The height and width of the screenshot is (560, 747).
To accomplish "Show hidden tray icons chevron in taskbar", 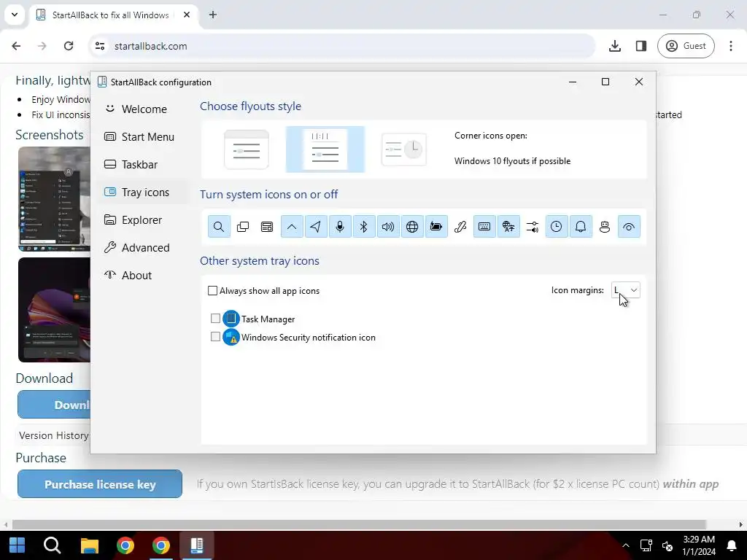I will tap(626, 545).
